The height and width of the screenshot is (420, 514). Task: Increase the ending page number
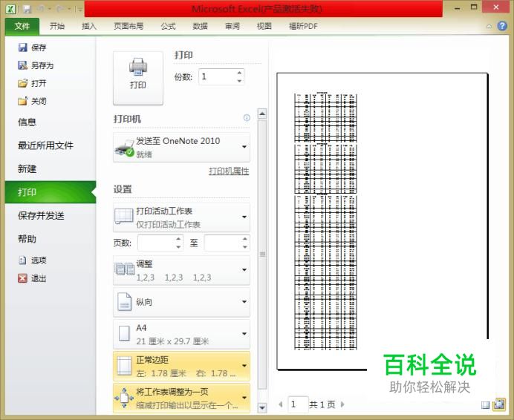245,239
